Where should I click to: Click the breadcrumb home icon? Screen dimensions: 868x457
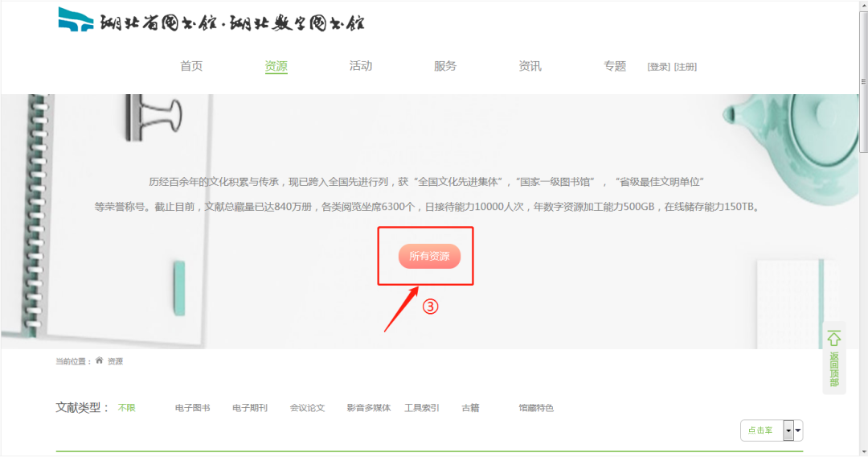point(99,360)
